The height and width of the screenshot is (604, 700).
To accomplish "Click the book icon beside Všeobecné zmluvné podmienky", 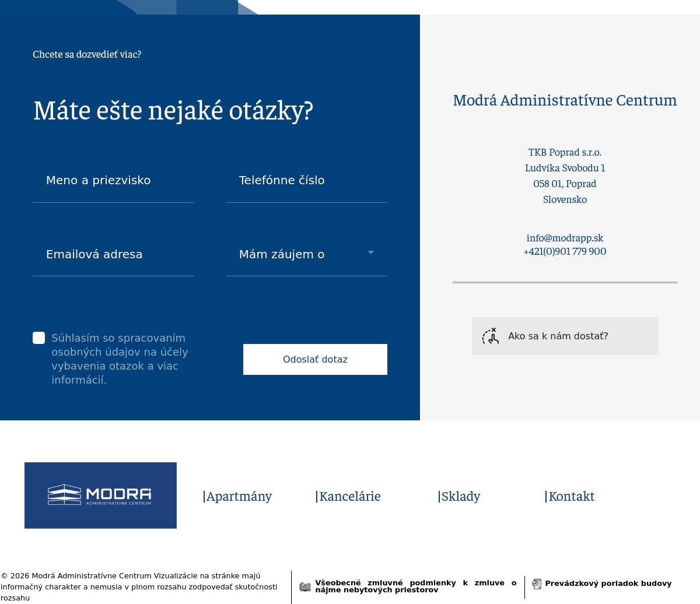I will click(x=305, y=587).
